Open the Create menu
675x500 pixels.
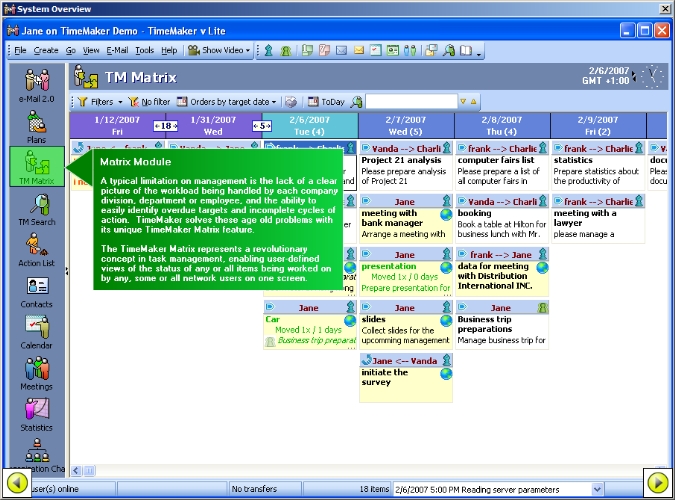pos(46,50)
